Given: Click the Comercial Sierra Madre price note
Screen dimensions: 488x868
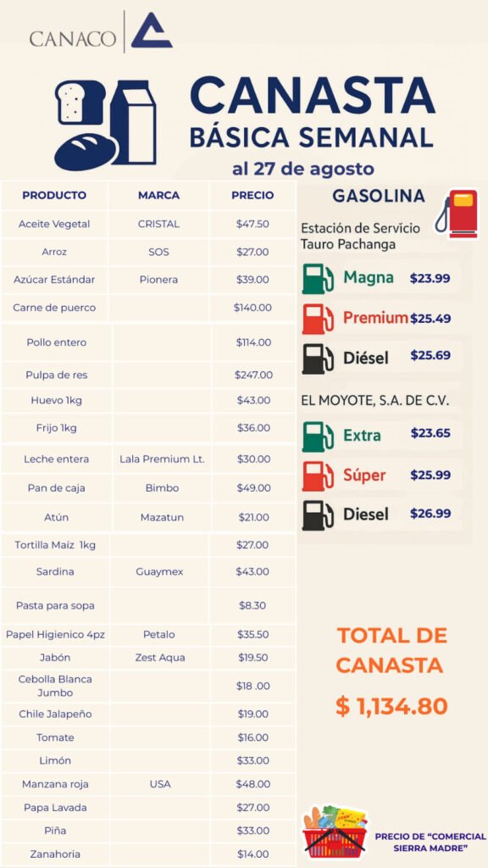Looking at the screenshot, I should tap(430, 842).
